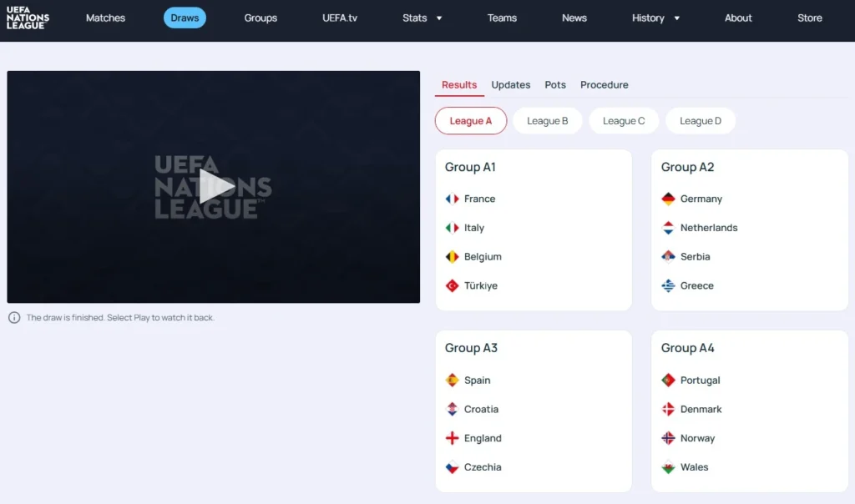
Task: Open the Germany team link
Action: pyautogui.click(x=701, y=199)
